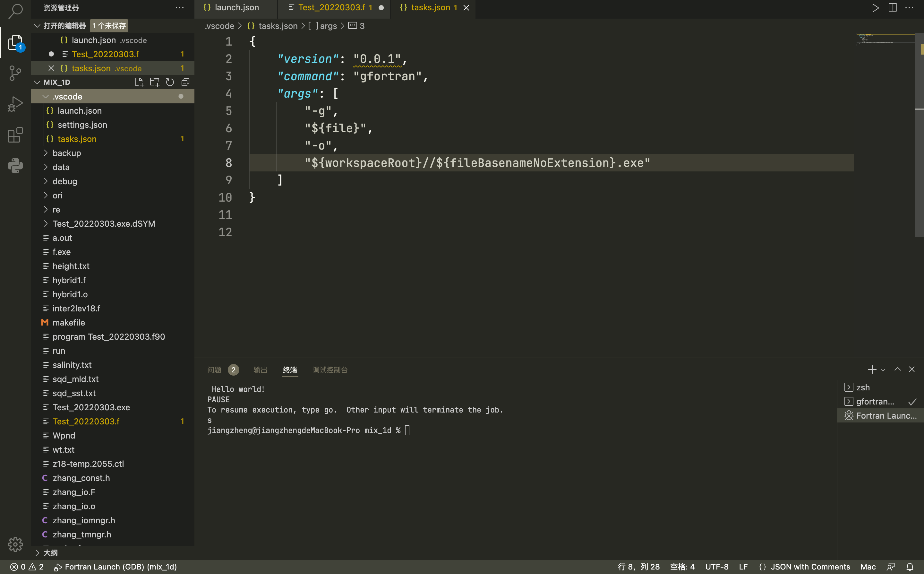Close tasks.json in open editors list

click(51, 68)
